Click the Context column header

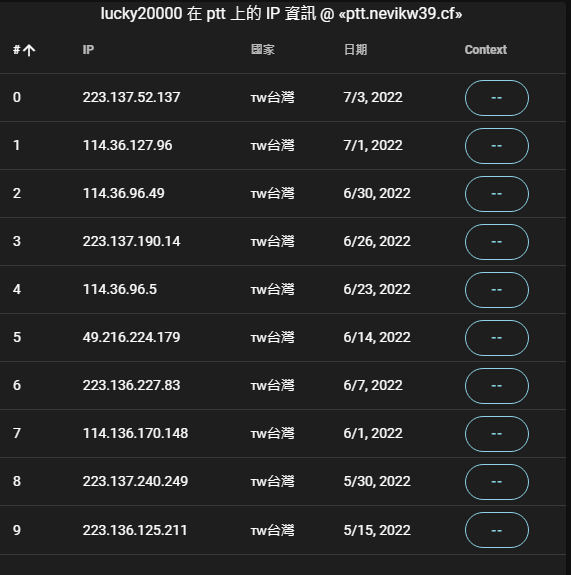[486, 50]
